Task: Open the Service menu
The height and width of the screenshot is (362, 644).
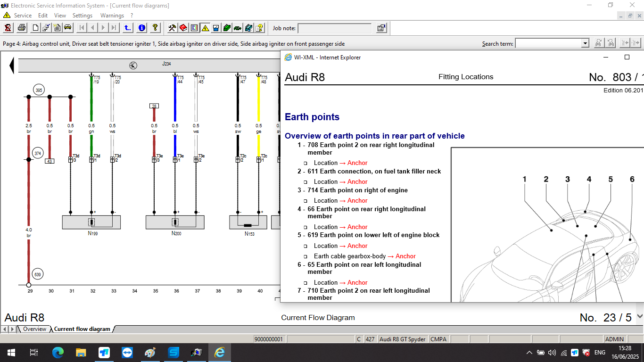Action: point(23,15)
